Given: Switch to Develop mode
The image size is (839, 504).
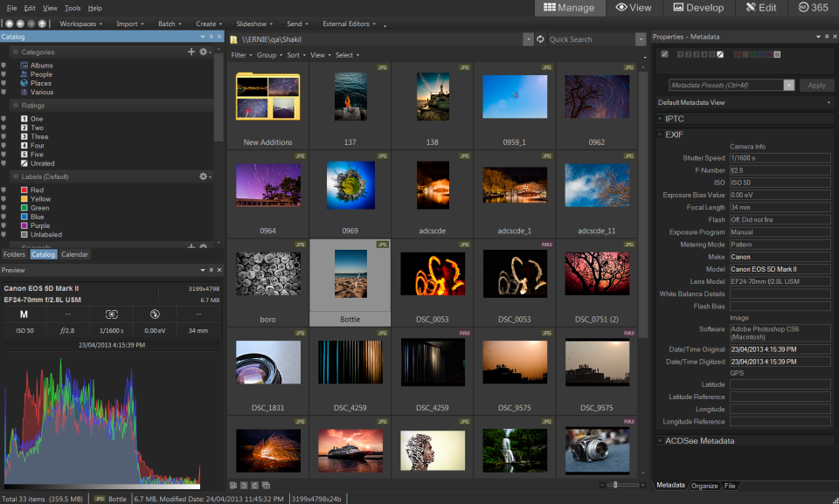Looking at the screenshot, I should [700, 8].
